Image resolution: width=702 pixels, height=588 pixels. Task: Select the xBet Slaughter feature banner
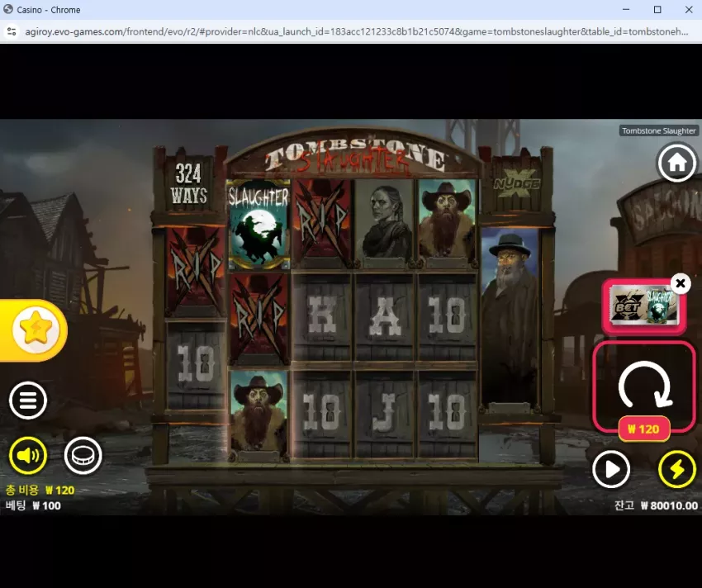click(644, 306)
